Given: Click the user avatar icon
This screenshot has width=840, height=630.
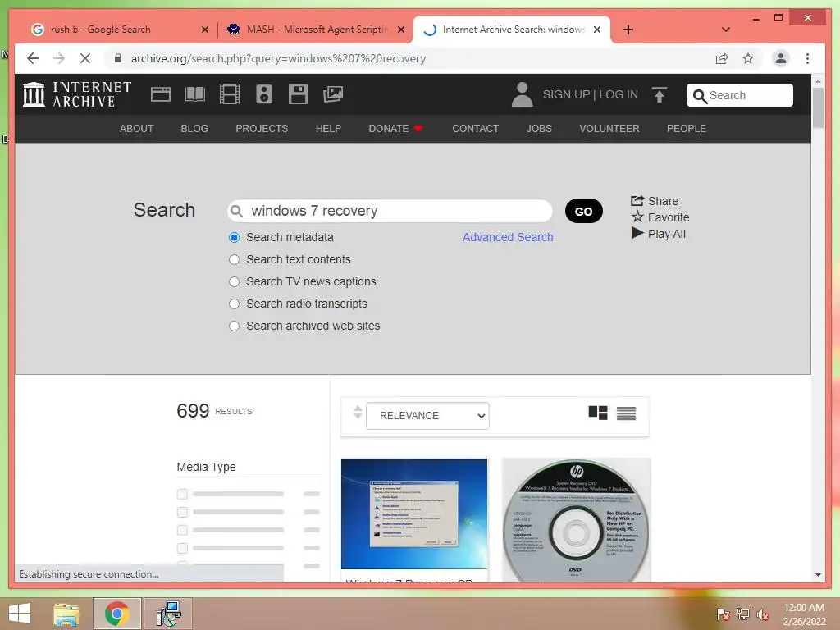Looking at the screenshot, I should [522, 94].
